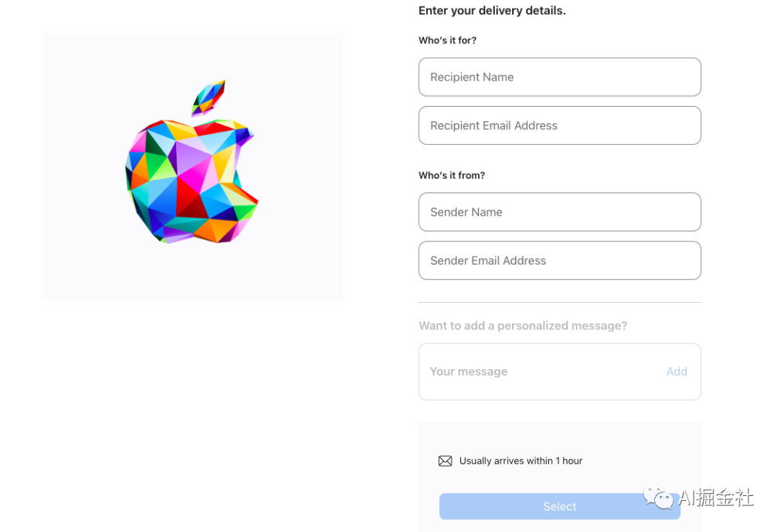Click into Recipient Email Address field
Screen dimensions: 779x532
click(560, 125)
